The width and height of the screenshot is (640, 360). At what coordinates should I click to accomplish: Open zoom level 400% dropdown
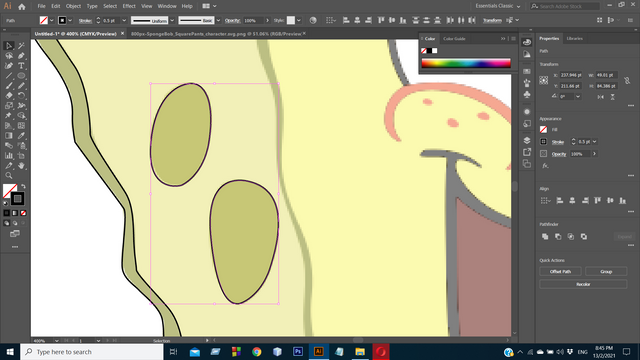coord(56,340)
